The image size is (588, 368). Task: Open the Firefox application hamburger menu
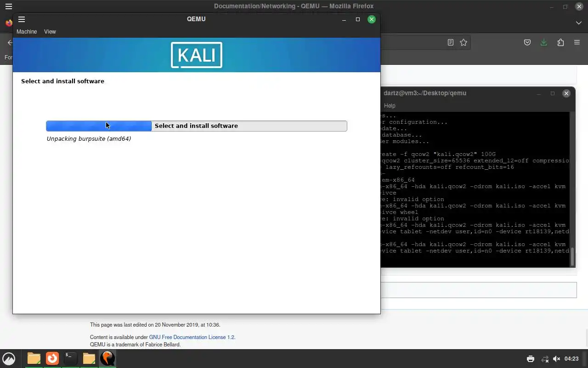click(577, 42)
